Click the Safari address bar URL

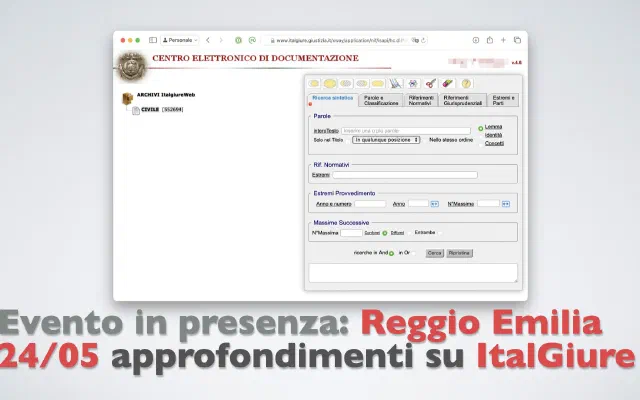[340, 40]
